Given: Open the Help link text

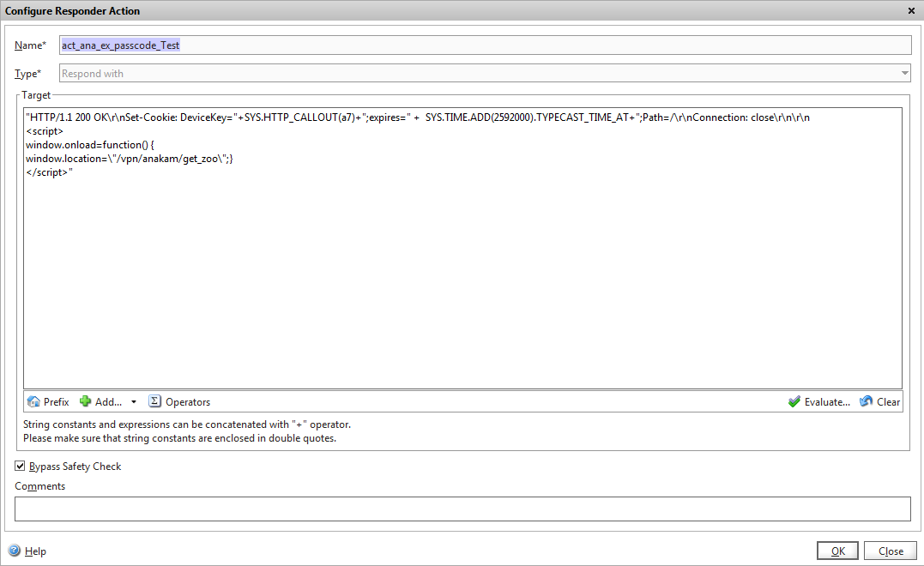Looking at the screenshot, I should coord(35,551).
